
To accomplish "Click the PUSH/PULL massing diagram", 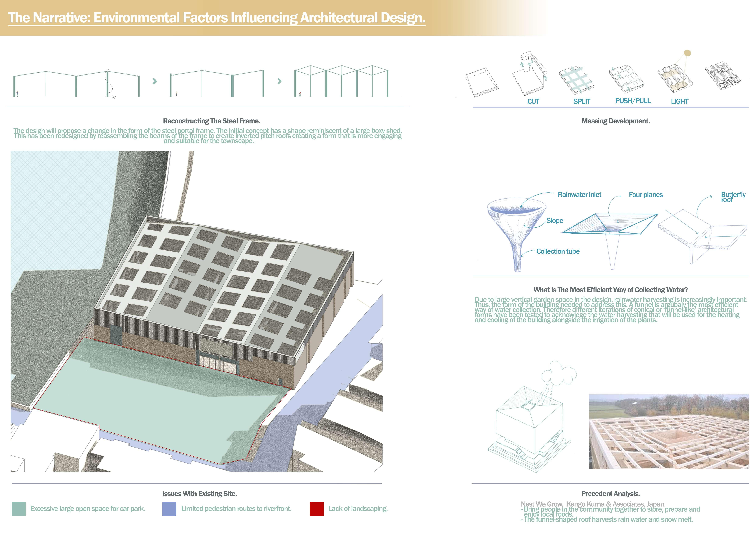I will 626,79.
